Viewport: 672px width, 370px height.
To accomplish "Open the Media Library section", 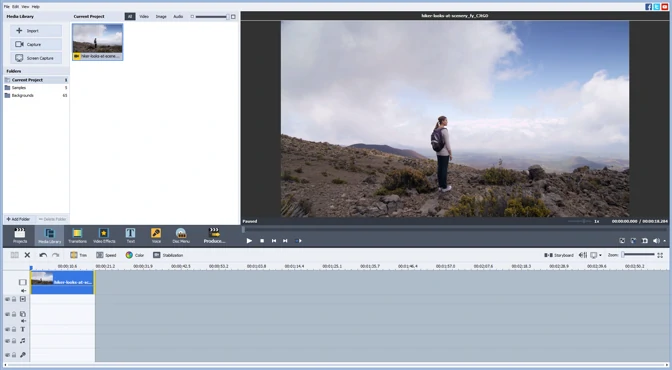I will [50, 235].
